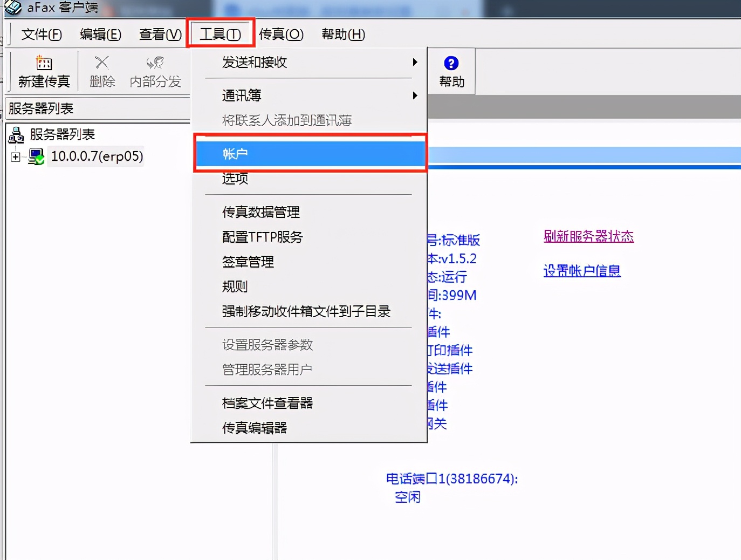Click the server list root network icon
Image resolution: width=741 pixels, height=560 pixels.
(x=16, y=134)
